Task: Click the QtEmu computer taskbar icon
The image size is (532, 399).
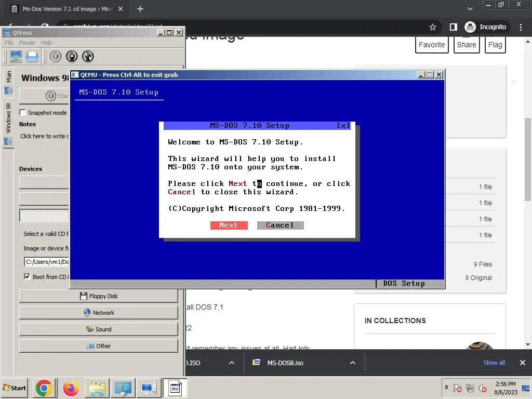Action: click(149, 388)
